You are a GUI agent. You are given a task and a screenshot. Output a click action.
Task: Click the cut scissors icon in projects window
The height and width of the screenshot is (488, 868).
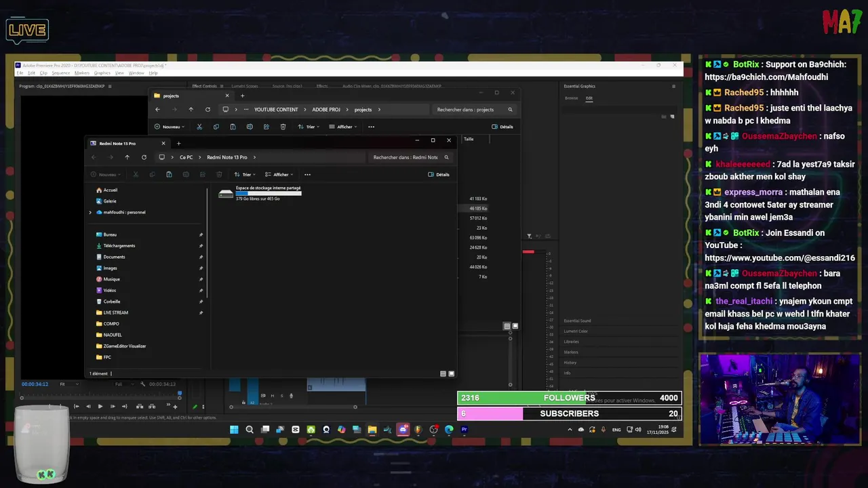coord(199,127)
